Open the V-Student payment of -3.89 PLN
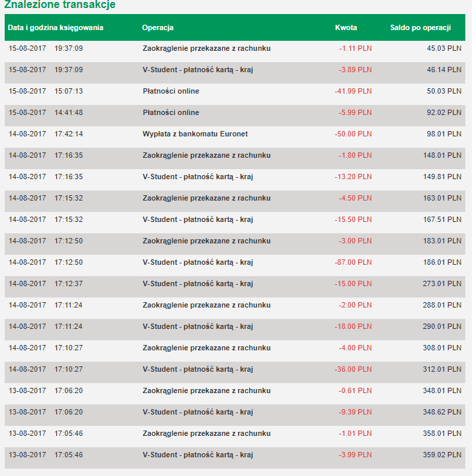476x476 pixels. pos(197,70)
